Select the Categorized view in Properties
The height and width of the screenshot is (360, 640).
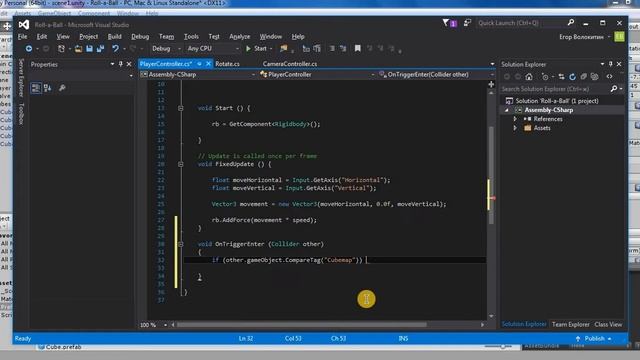[36, 88]
